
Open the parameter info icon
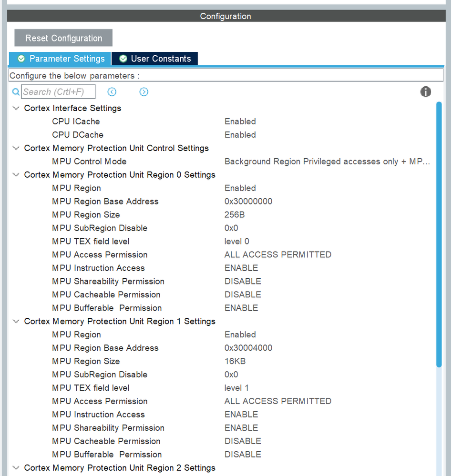426,91
